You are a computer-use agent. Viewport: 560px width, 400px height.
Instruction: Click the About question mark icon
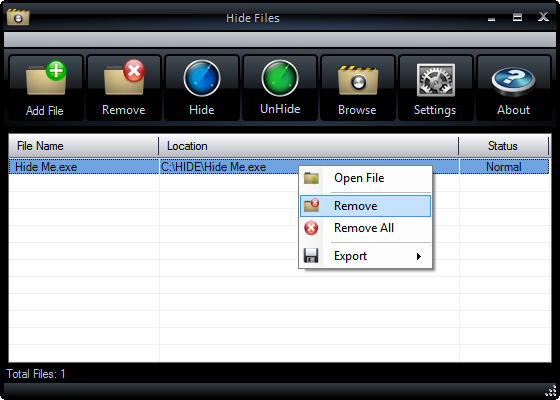click(x=513, y=82)
